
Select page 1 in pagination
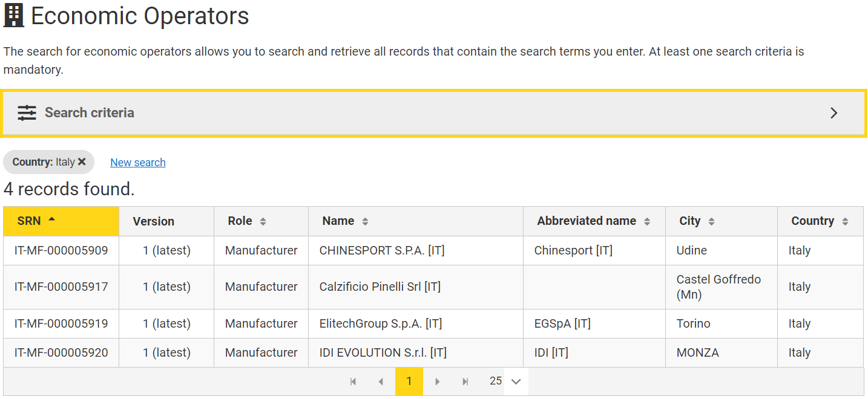(409, 381)
